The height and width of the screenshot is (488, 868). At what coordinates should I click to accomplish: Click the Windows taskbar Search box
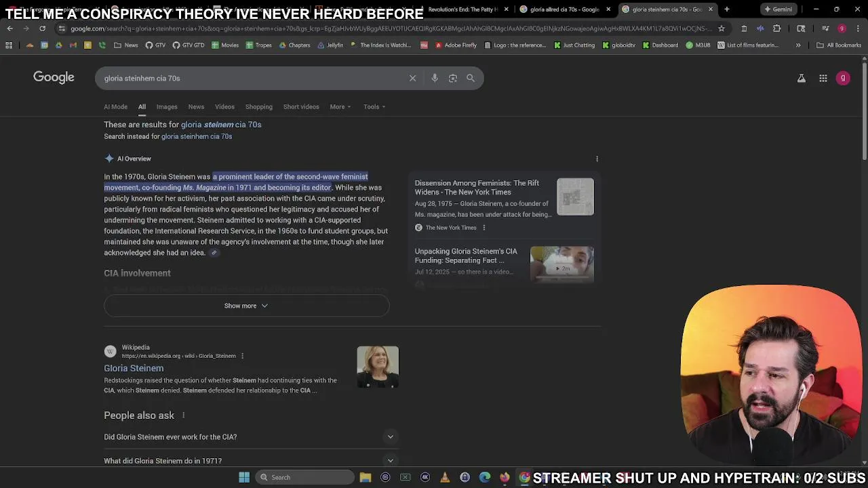[x=304, y=477]
